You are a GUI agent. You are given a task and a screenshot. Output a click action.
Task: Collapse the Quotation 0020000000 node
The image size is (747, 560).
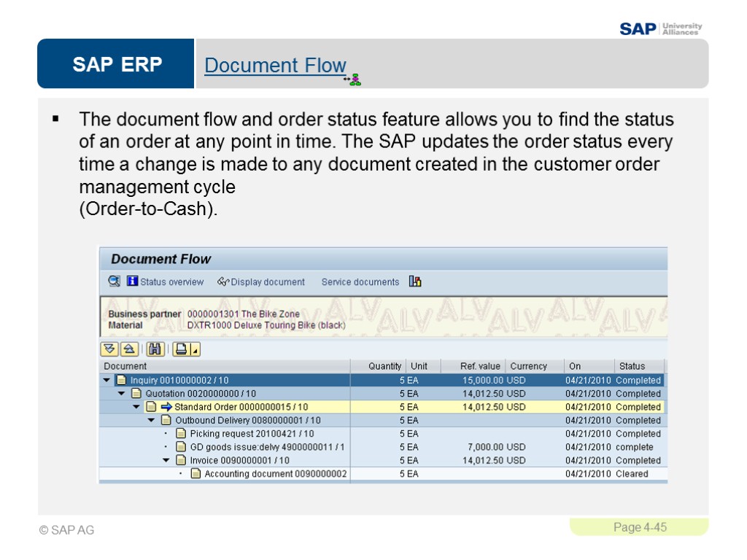click(122, 393)
